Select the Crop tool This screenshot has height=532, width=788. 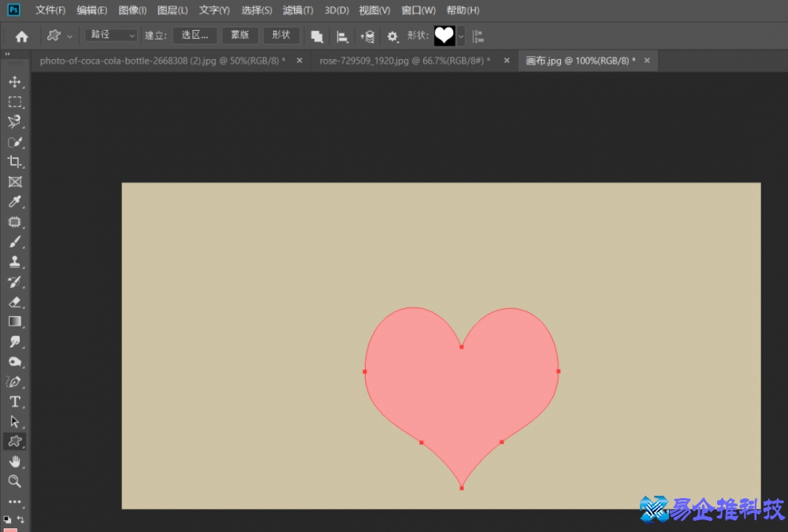tap(15, 162)
